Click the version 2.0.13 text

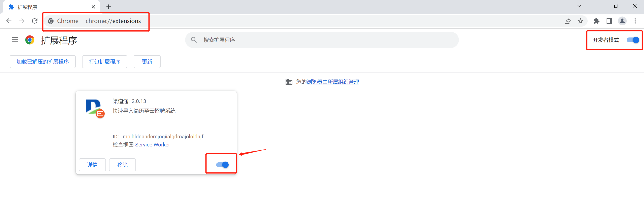(139, 101)
